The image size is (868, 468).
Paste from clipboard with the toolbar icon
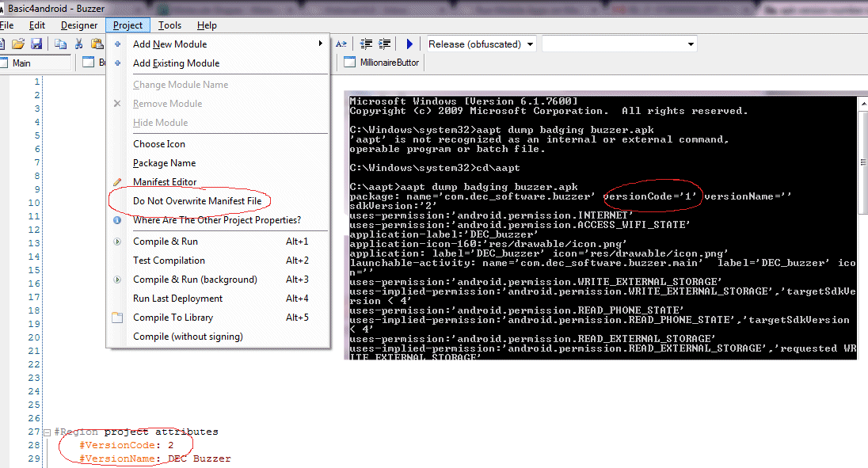tap(97, 44)
